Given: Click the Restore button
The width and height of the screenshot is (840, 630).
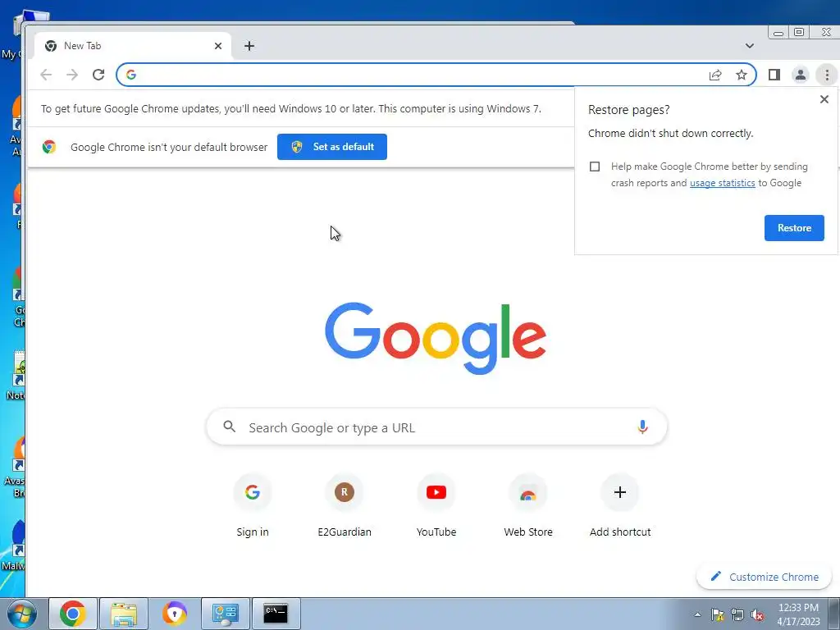Looking at the screenshot, I should [794, 228].
